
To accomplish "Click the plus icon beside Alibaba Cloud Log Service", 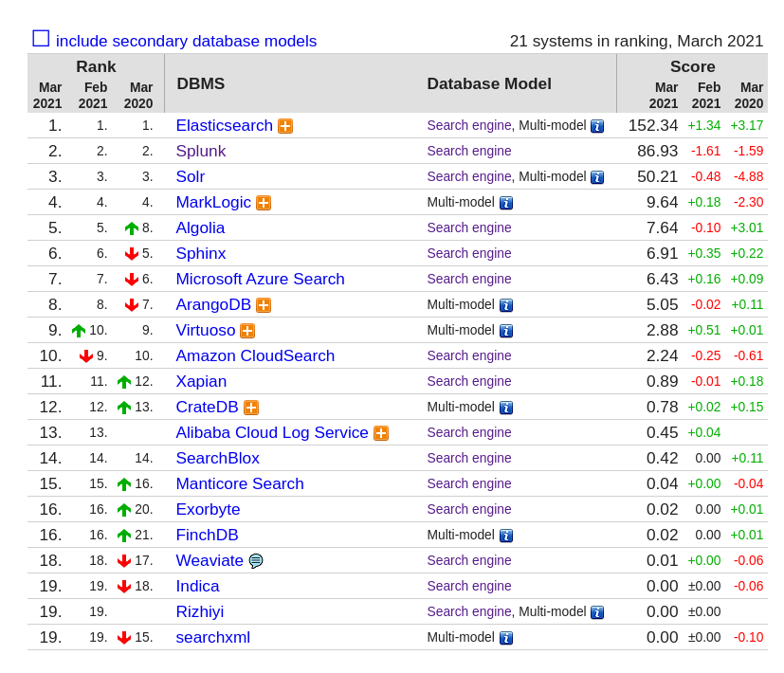I will point(381,433).
